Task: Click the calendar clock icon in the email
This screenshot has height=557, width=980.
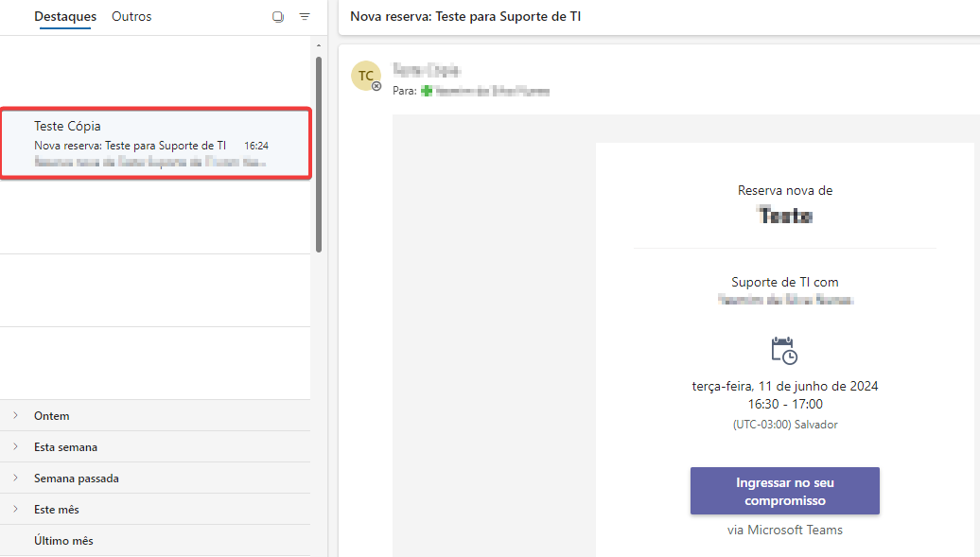Action: [x=784, y=351]
